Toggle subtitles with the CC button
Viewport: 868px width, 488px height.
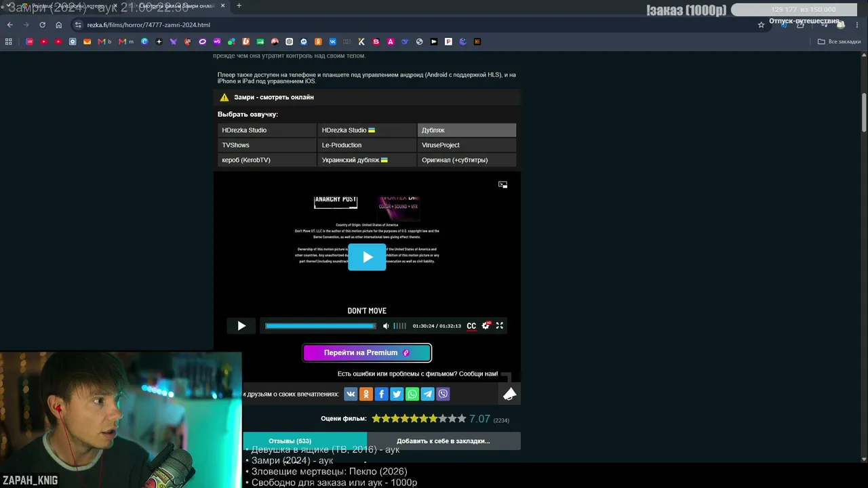pos(471,326)
